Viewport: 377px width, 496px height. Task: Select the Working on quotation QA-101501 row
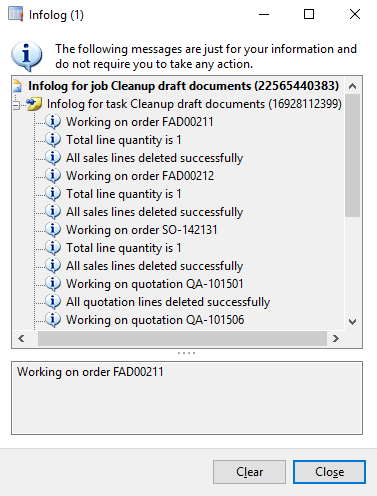point(155,284)
